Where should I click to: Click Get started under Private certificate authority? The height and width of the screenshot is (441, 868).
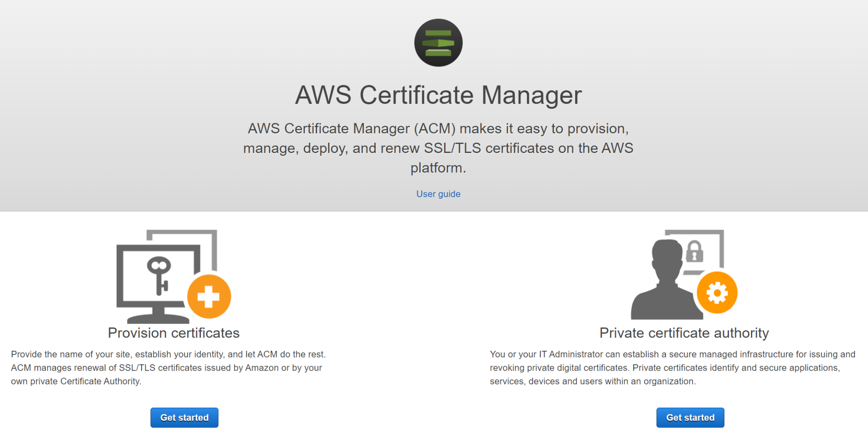point(690,418)
